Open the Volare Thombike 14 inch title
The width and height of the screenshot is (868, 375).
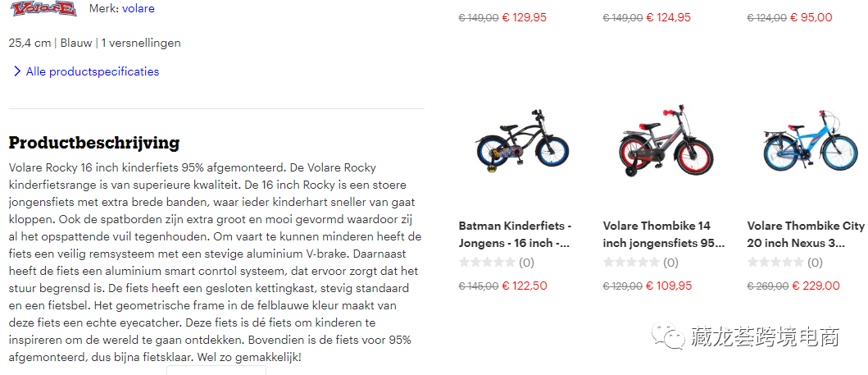point(663,234)
